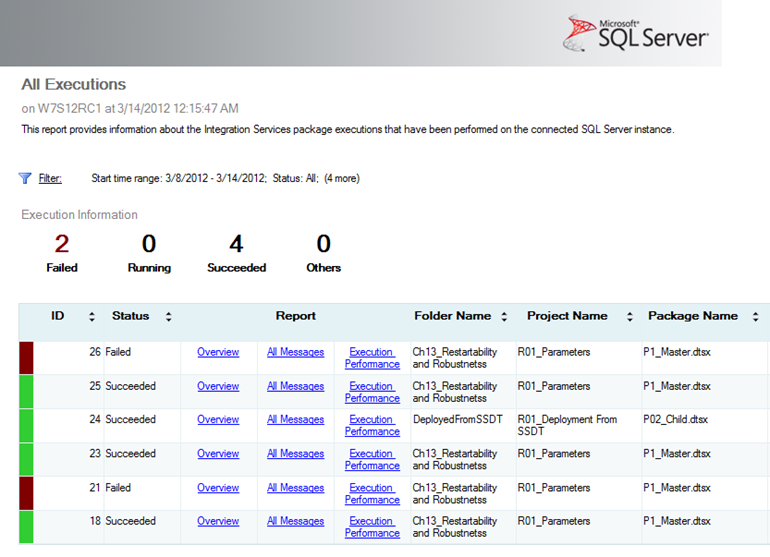770x557 pixels.
Task: Open the Filter settings link
Action: [x=50, y=179]
